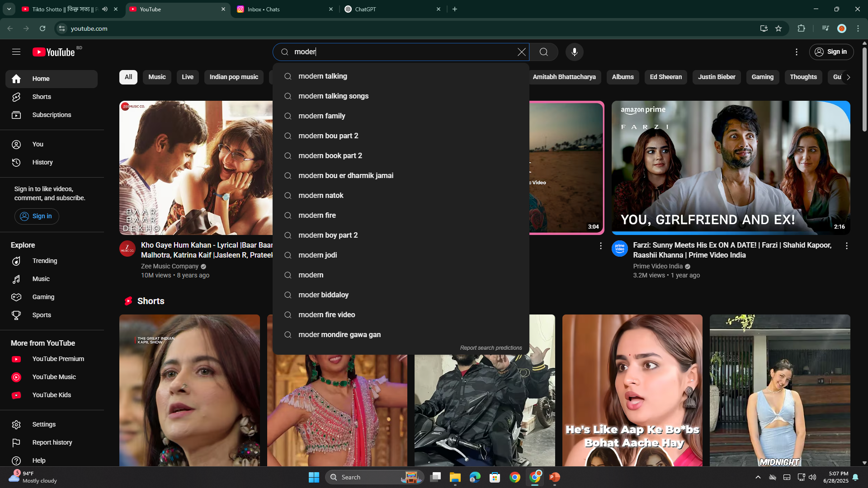Open Farzi video's three-dot action menu

point(846,246)
